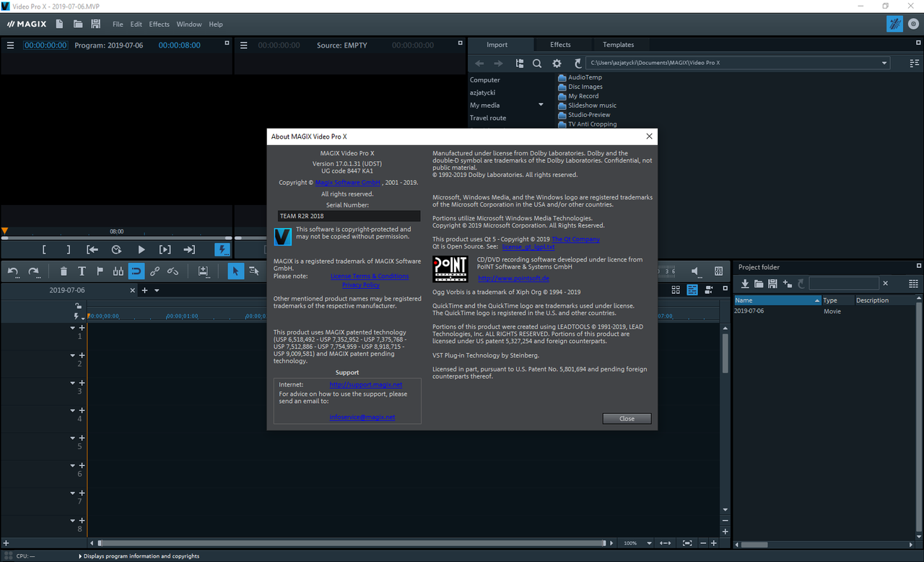Open the zoom 100% dropdown arrow

click(x=649, y=543)
